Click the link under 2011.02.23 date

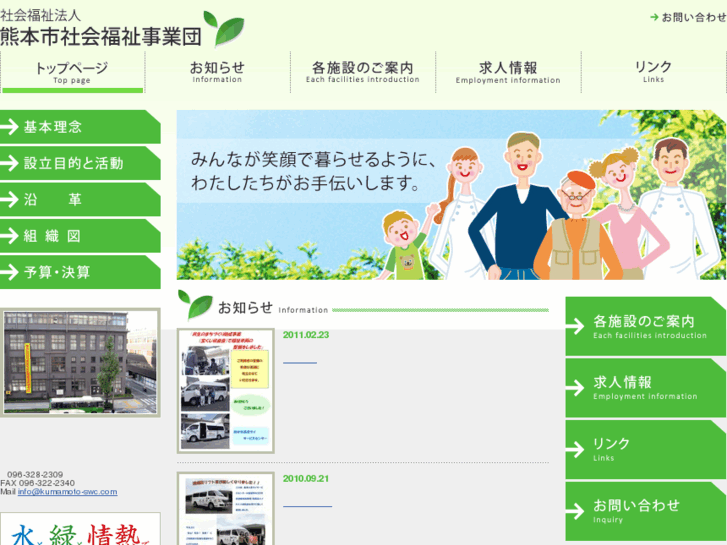pos(300,363)
